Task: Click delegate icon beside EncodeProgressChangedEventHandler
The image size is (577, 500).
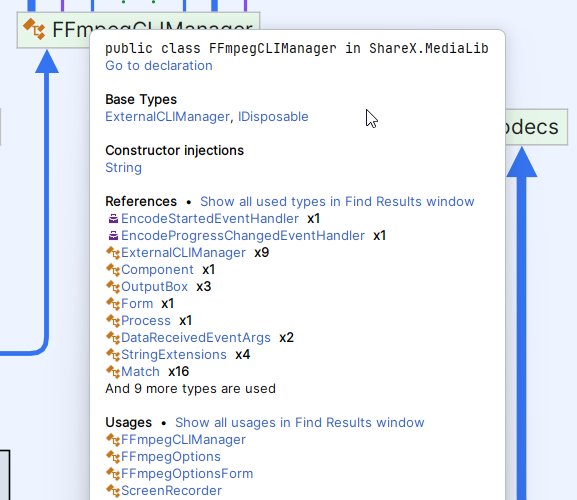Action: click(x=113, y=235)
